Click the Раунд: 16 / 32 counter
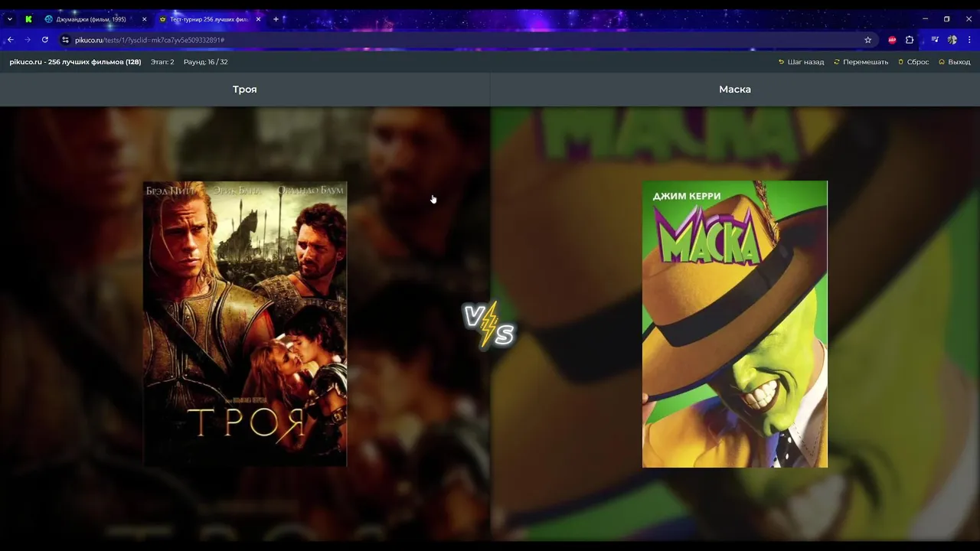The width and height of the screenshot is (980, 551). click(205, 62)
